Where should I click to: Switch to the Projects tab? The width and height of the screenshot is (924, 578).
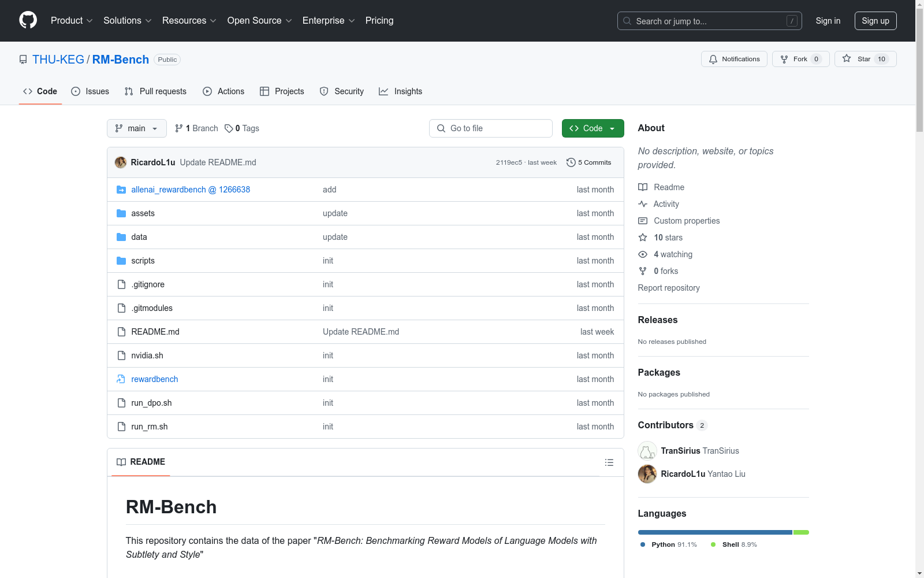click(x=282, y=91)
